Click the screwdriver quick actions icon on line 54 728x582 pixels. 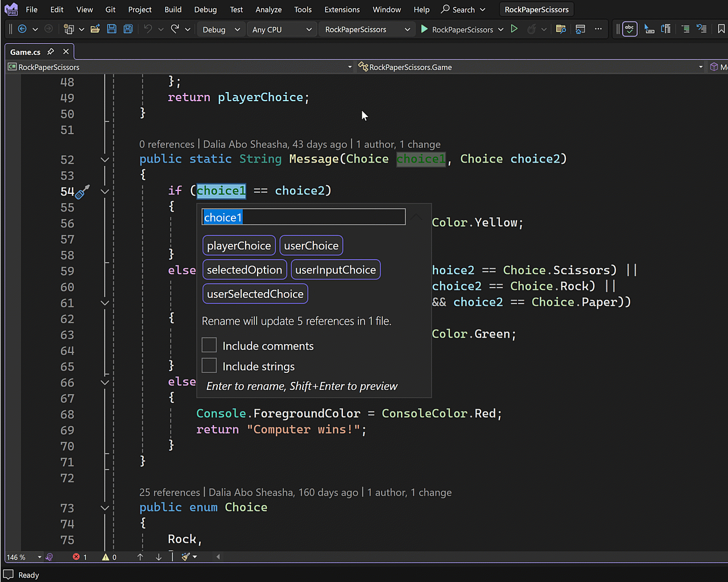pyautogui.click(x=82, y=192)
